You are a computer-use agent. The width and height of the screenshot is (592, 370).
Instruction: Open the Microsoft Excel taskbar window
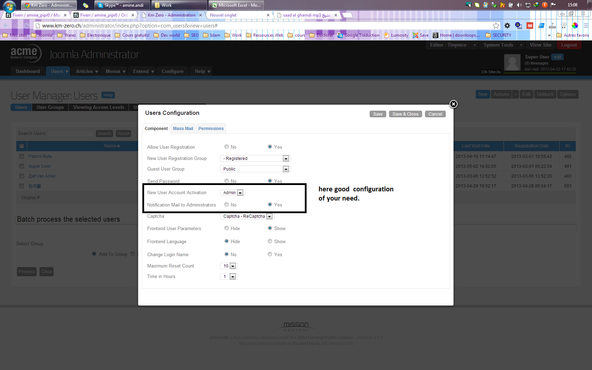[x=236, y=5]
